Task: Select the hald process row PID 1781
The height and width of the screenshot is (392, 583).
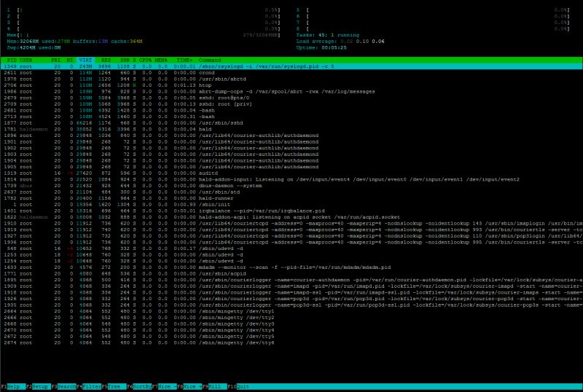Action: 291,129
